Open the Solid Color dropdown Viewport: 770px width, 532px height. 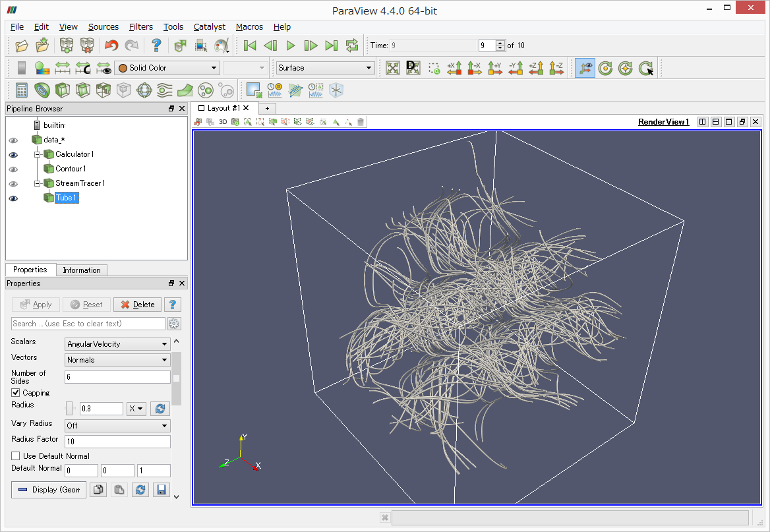coord(167,67)
